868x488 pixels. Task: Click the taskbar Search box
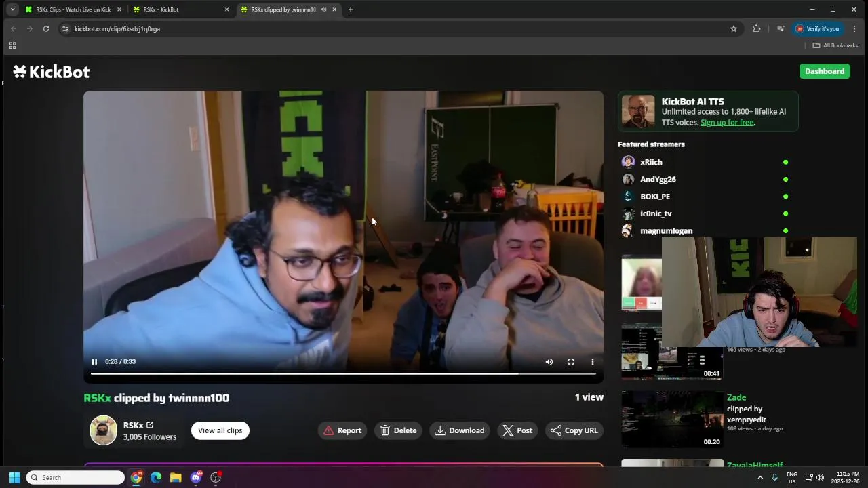[x=75, y=478]
